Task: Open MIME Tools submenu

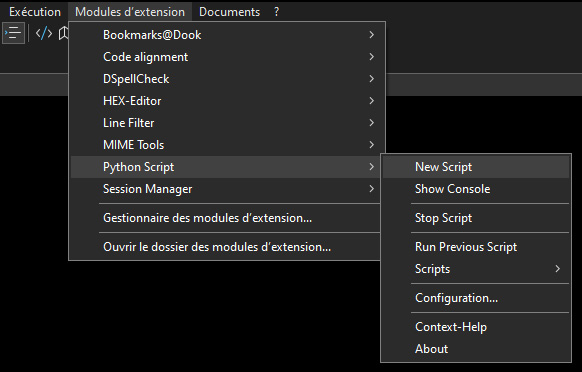Action: click(226, 145)
